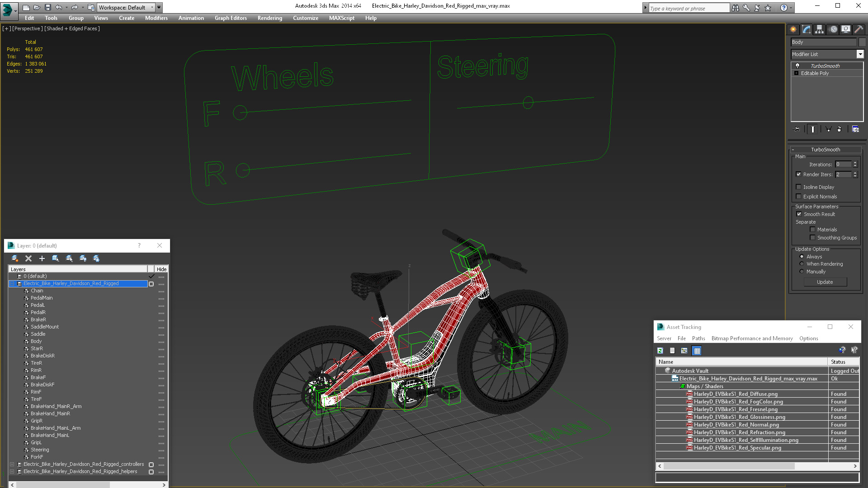The image size is (868, 488).
Task: Select When Rendering update option
Action: coord(802,264)
